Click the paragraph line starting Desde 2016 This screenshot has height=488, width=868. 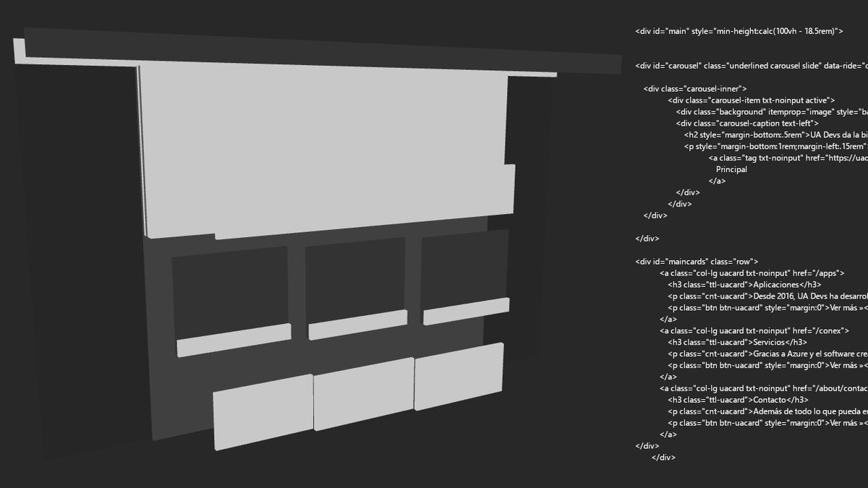(767, 296)
